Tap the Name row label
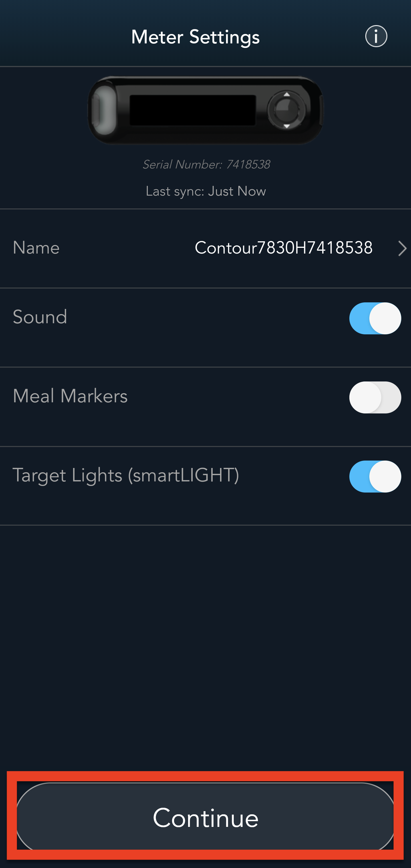The image size is (411, 868). click(x=36, y=248)
